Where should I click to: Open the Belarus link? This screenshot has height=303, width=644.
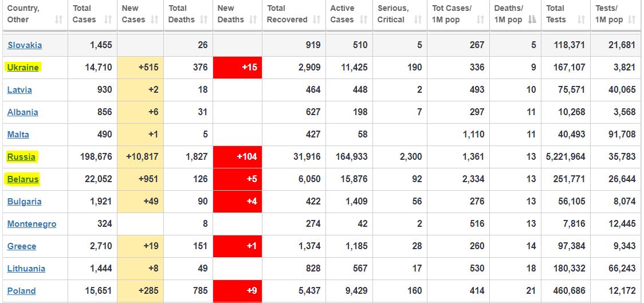tap(23, 179)
